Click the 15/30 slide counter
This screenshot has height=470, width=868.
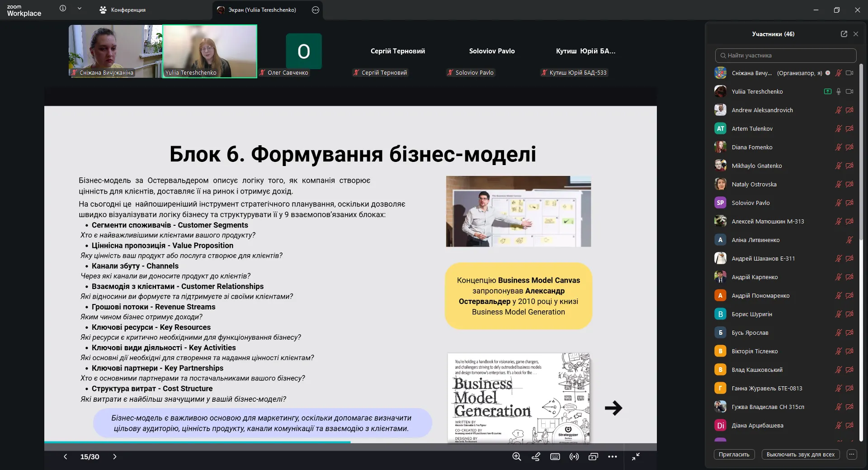coord(90,457)
